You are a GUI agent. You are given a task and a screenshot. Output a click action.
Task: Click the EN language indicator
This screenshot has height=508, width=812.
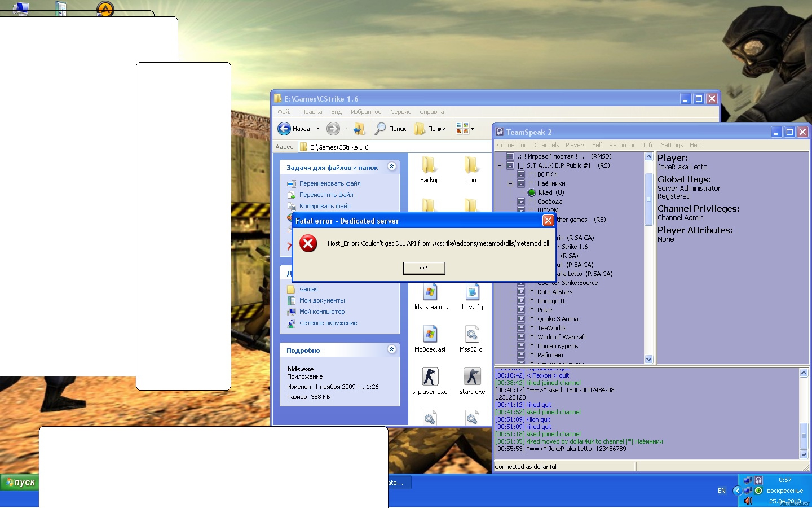tap(722, 491)
